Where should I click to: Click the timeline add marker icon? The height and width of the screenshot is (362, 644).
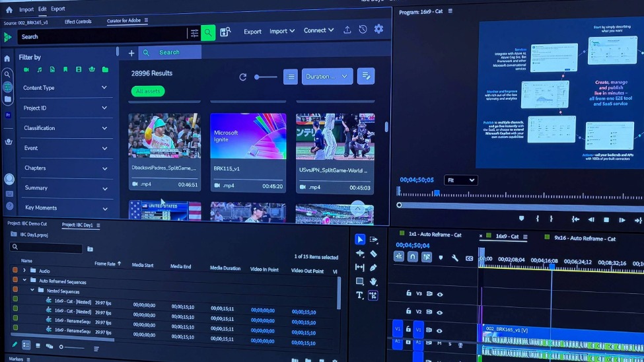click(x=441, y=258)
